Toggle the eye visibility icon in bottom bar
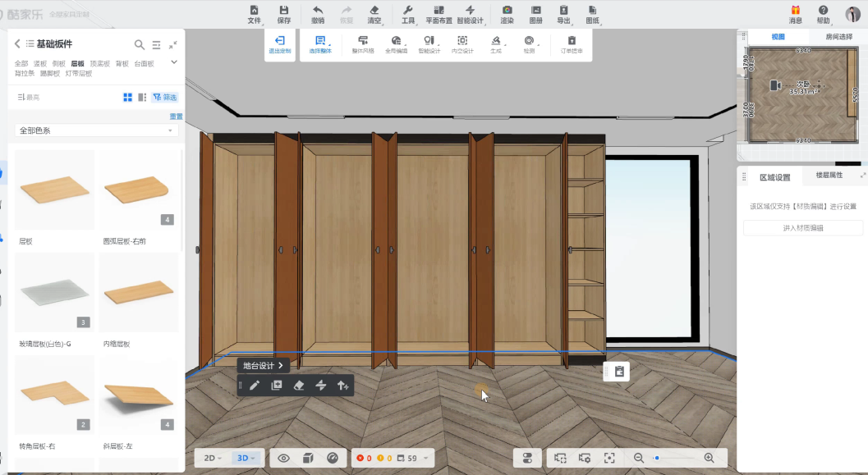Image resolution: width=868 pixels, height=475 pixels. (284, 458)
